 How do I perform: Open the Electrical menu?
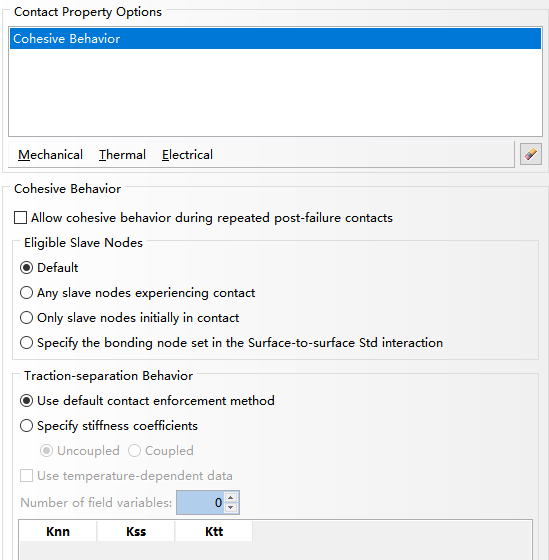pos(187,155)
